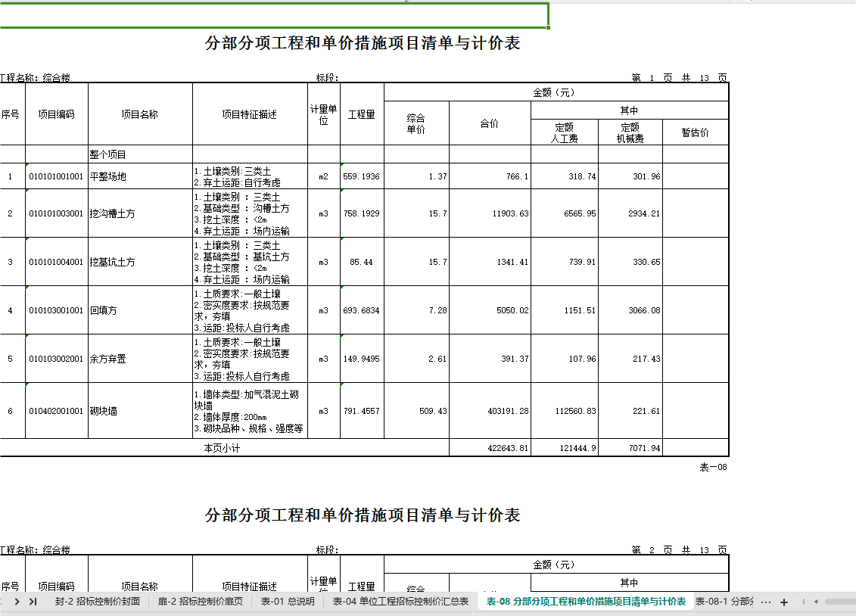Add a new sheet with plus button
Image resolution: width=856 pixels, height=616 pixels.
coord(784,602)
